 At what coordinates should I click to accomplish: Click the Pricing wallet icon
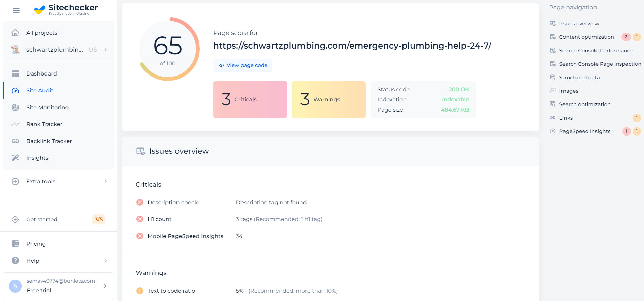15,243
